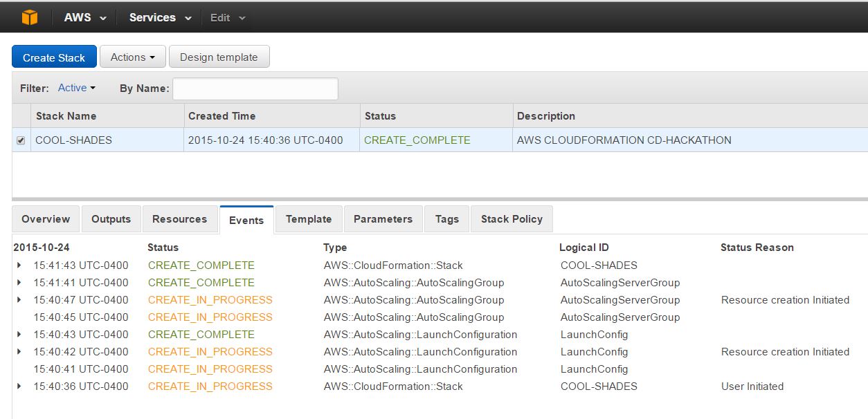Open the AWS dropdown menu
868x419 pixels.
click(85, 18)
